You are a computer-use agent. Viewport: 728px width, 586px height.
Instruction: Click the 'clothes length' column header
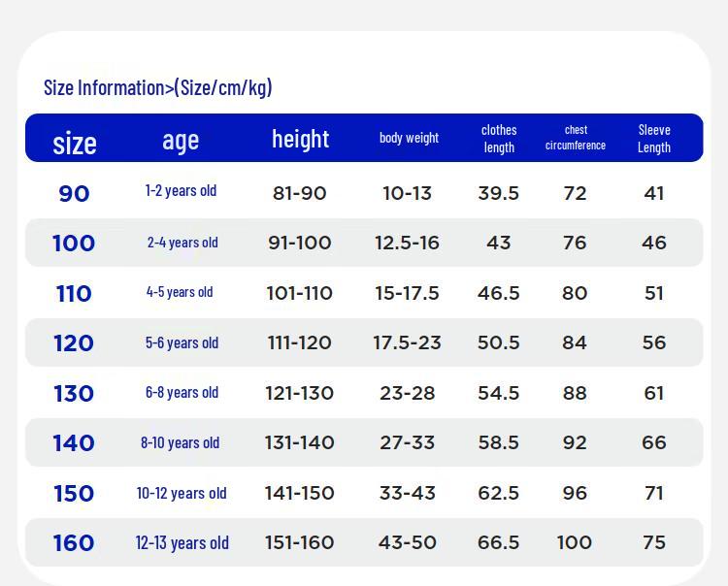[499, 139]
